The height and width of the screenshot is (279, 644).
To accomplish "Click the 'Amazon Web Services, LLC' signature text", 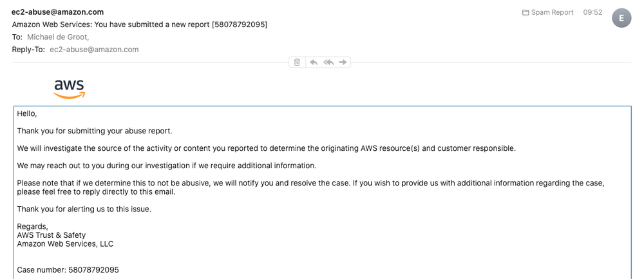I will pos(65,244).
